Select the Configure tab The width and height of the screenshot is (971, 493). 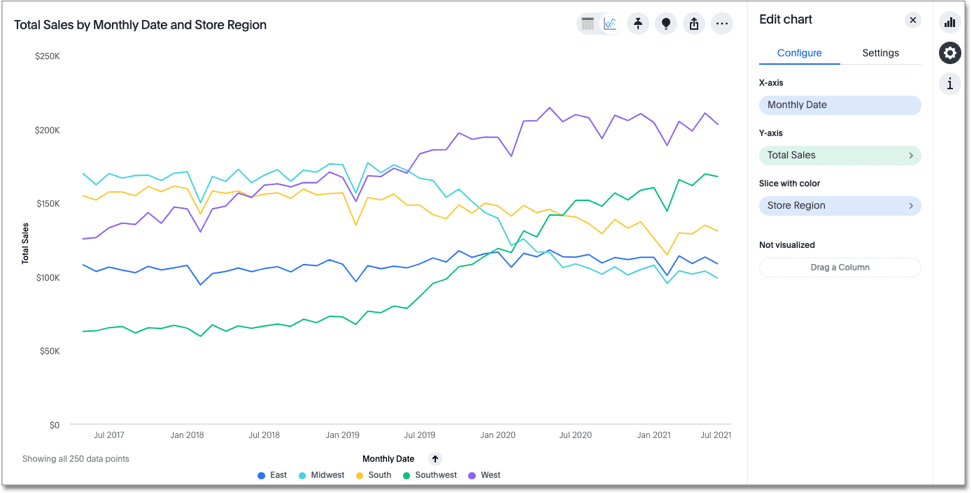[x=799, y=53]
